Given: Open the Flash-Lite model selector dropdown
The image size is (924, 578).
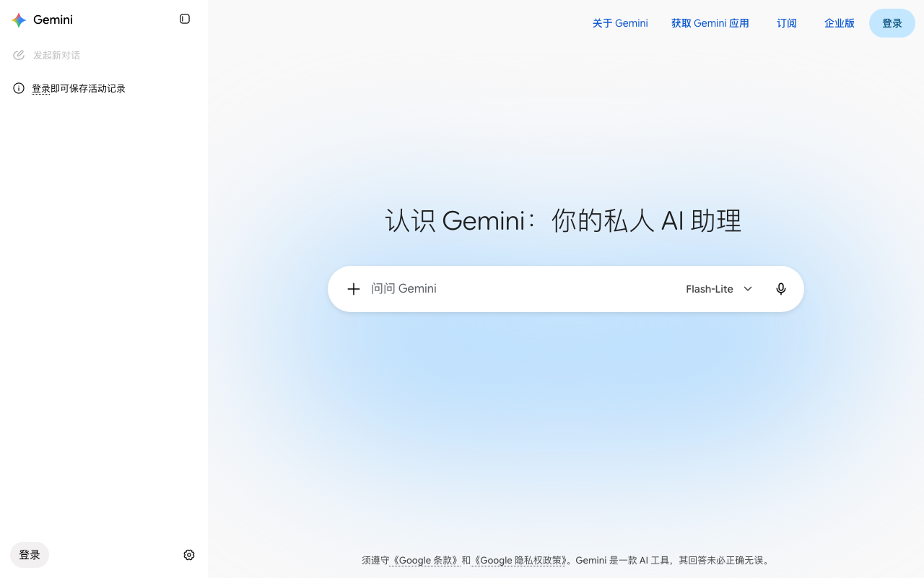Looking at the screenshot, I should pos(719,289).
